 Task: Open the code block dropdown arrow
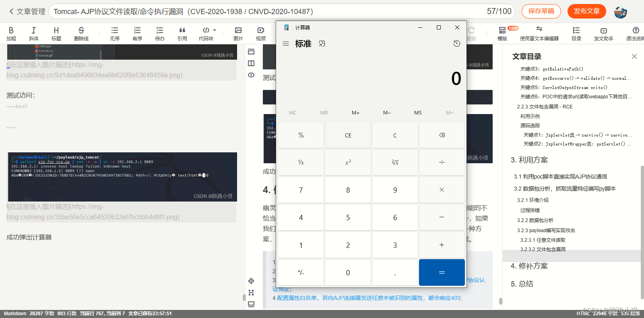coord(215,30)
